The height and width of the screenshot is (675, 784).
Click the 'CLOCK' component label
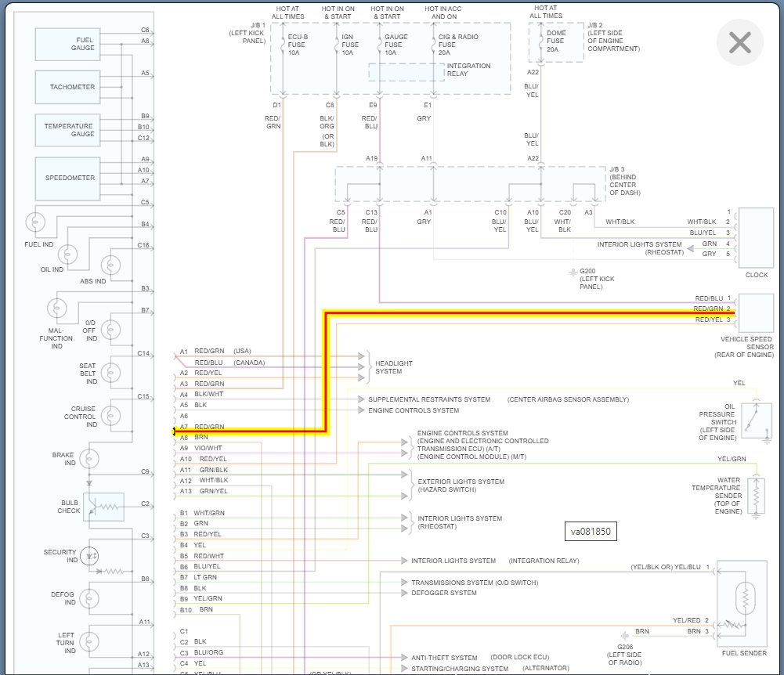click(757, 275)
